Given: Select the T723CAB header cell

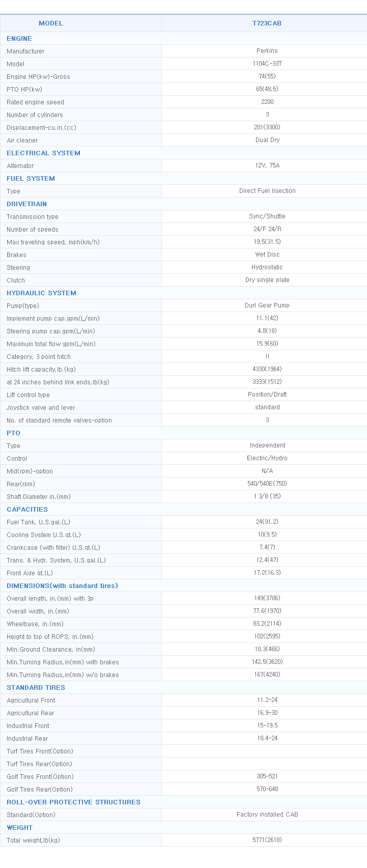Looking at the screenshot, I should click(x=267, y=23).
